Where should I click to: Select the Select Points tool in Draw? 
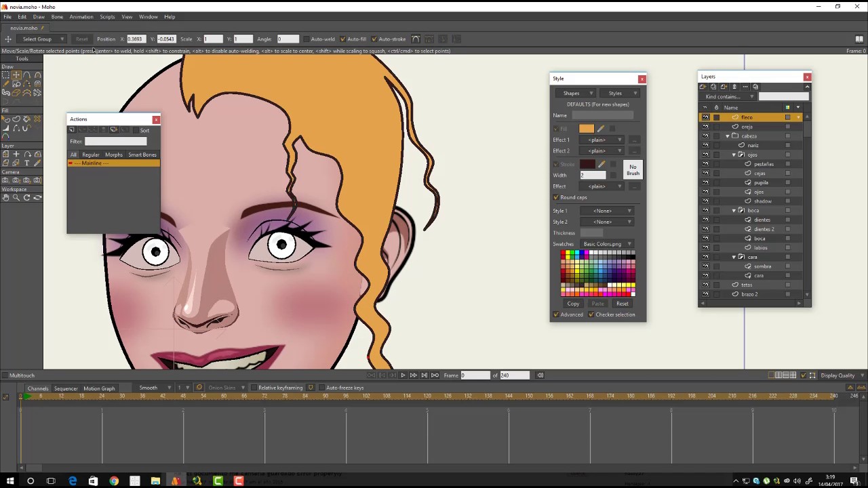click(x=5, y=75)
